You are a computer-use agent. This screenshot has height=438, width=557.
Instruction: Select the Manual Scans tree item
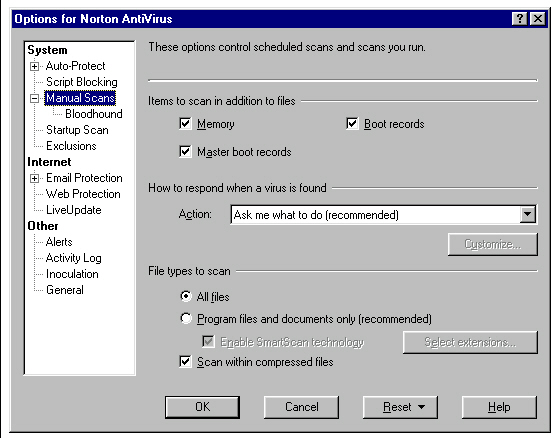point(80,98)
